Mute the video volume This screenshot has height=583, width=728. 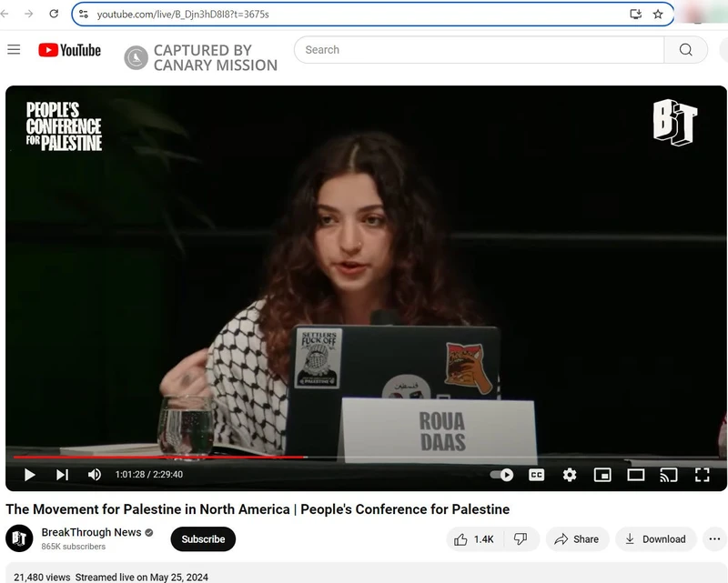95,475
